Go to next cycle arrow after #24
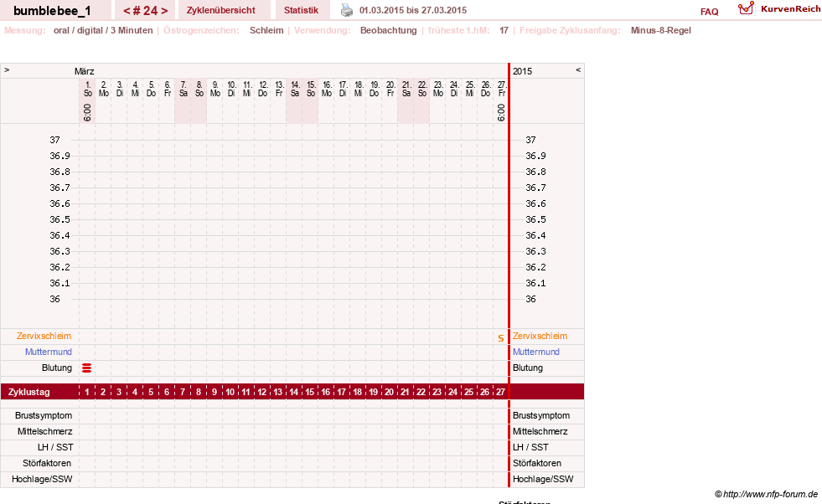 click(x=164, y=11)
